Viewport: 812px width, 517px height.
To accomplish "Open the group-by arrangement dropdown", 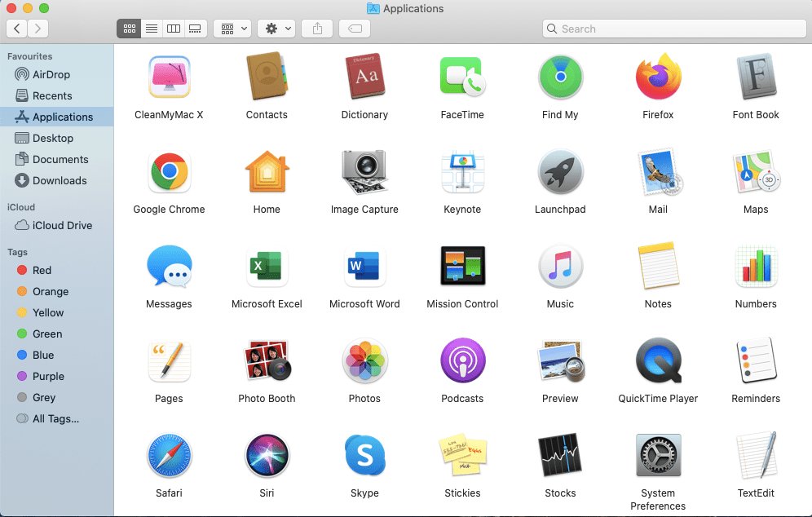I will click(233, 29).
